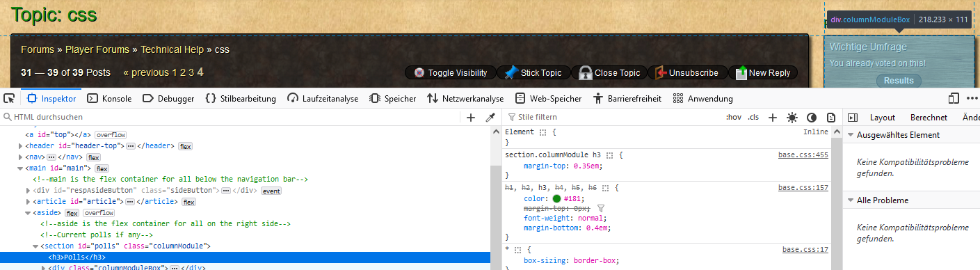Toggle :hov pseudo-class panel

pos(734,117)
